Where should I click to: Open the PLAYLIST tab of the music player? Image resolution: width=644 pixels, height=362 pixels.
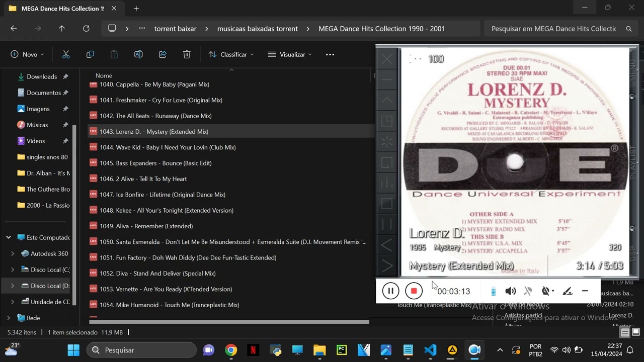633,163
